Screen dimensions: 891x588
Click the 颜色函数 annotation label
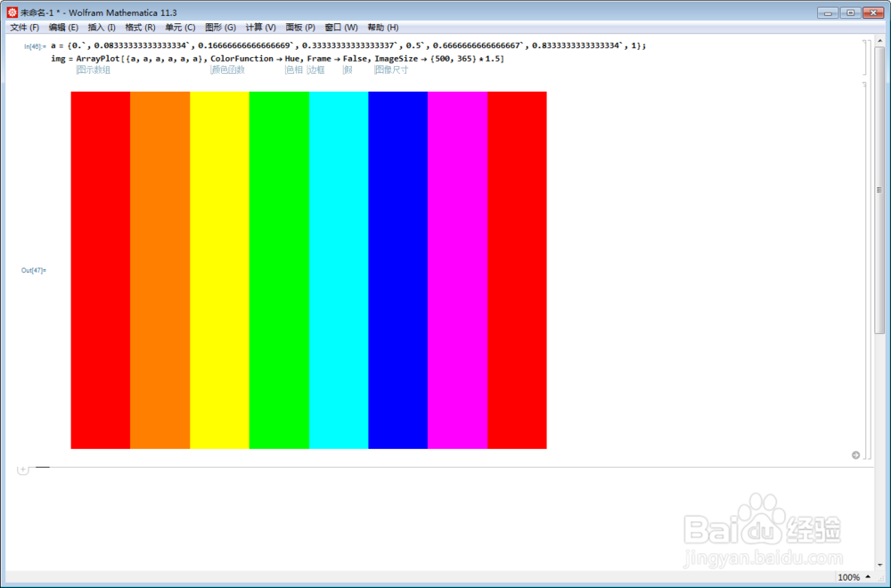228,69
